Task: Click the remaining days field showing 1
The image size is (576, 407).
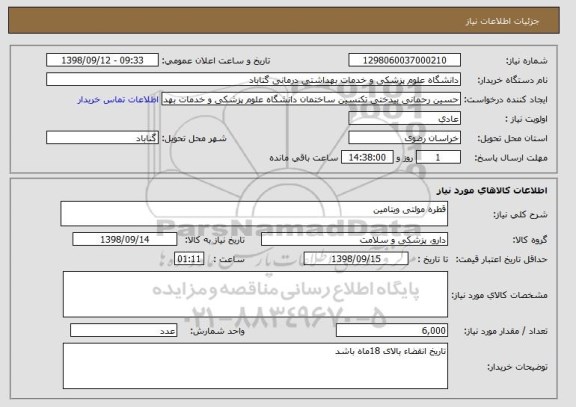Action: 438,158
